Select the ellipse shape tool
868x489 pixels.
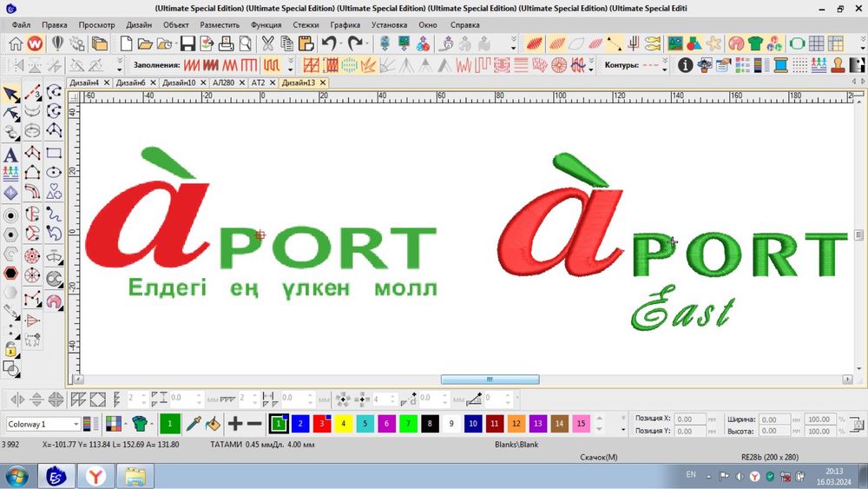point(54,172)
